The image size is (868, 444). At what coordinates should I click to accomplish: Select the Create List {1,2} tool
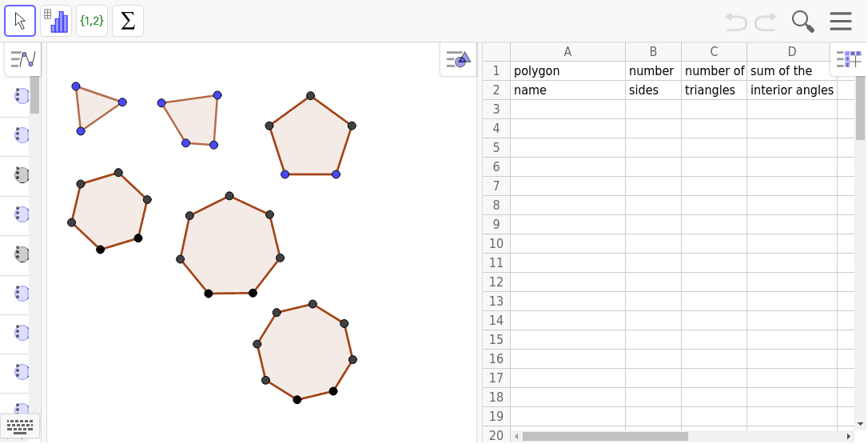92,21
